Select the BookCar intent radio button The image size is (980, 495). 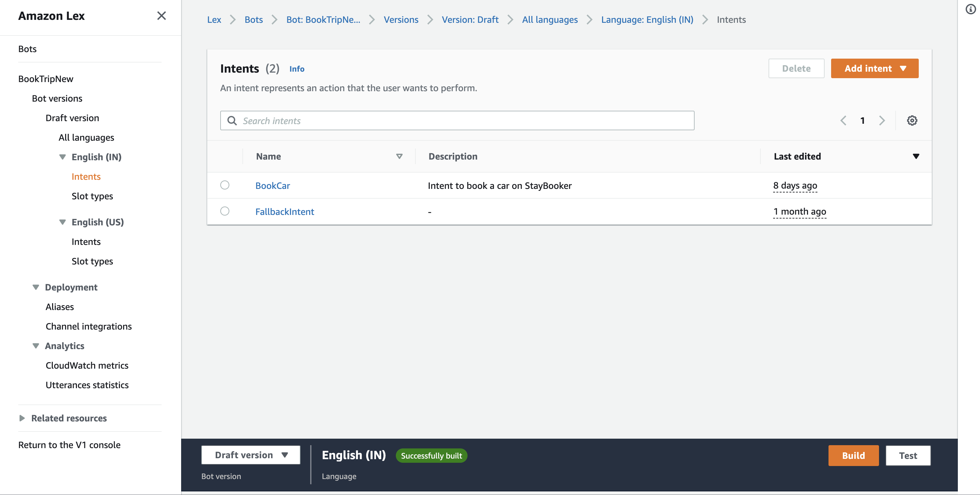click(x=225, y=185)
